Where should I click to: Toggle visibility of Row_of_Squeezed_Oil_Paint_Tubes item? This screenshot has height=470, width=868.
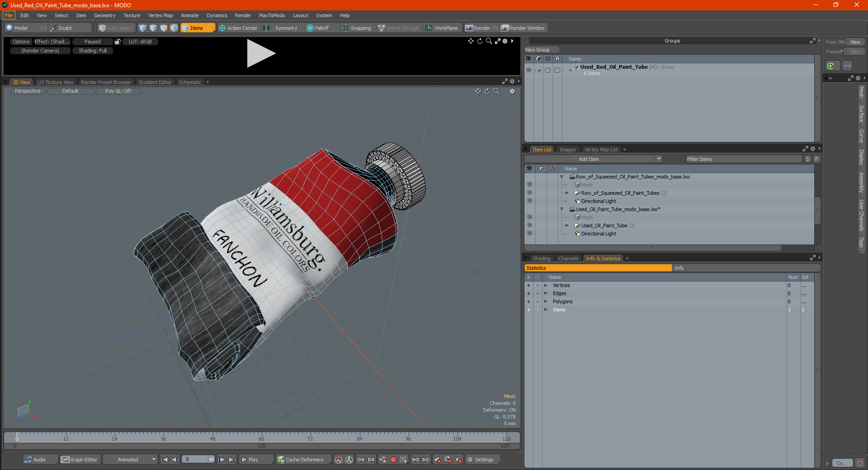pos(529,193)
